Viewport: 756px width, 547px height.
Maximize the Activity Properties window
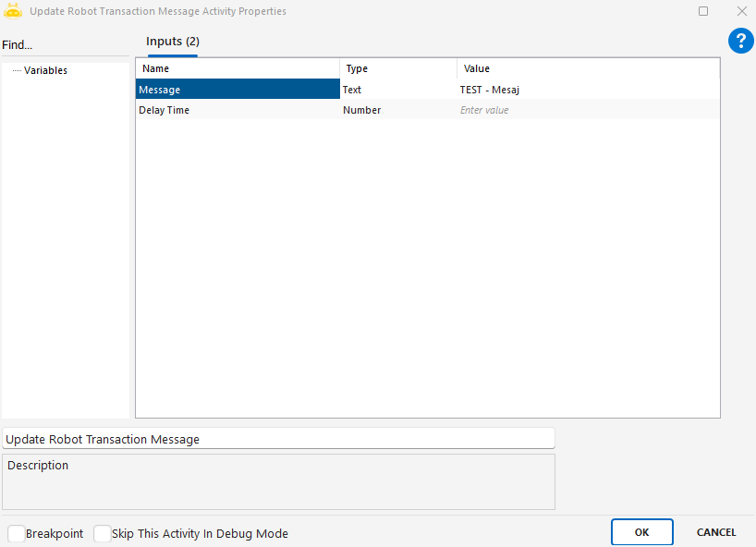pos(703,11)
